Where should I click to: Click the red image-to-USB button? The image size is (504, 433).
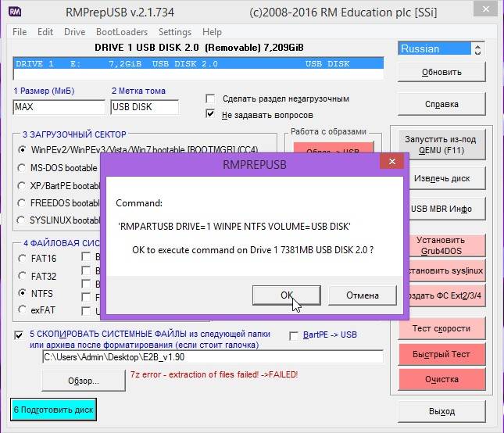(334, 147)
